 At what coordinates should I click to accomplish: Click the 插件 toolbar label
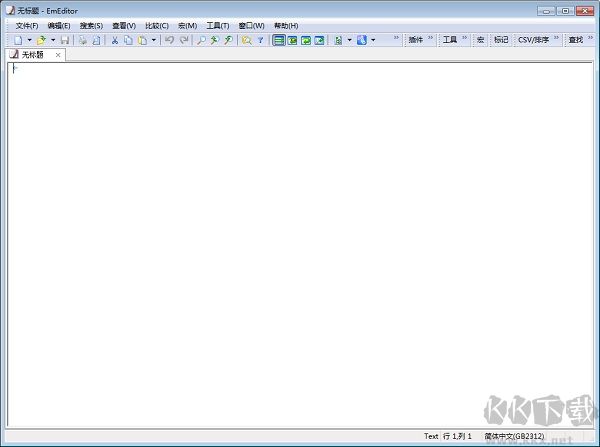coord(415,40)
